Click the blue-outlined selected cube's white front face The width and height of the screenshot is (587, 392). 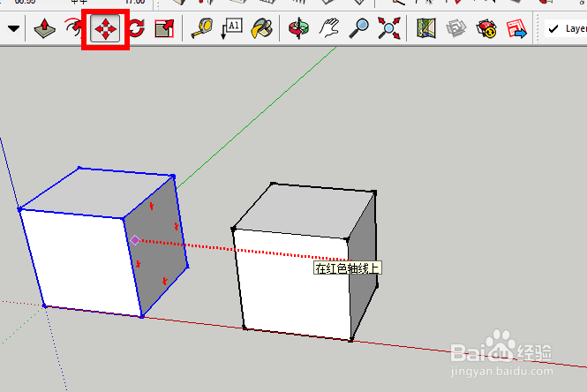pyautogui.click(x=82, y=262)
